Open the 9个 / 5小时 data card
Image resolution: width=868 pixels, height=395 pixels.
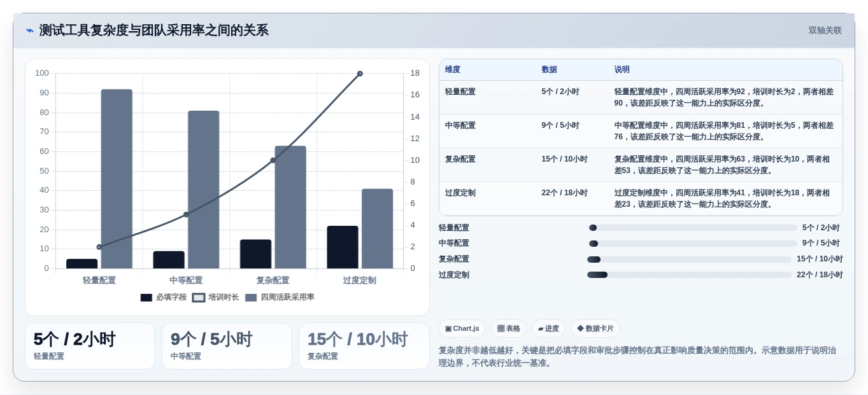pos(227,346)
